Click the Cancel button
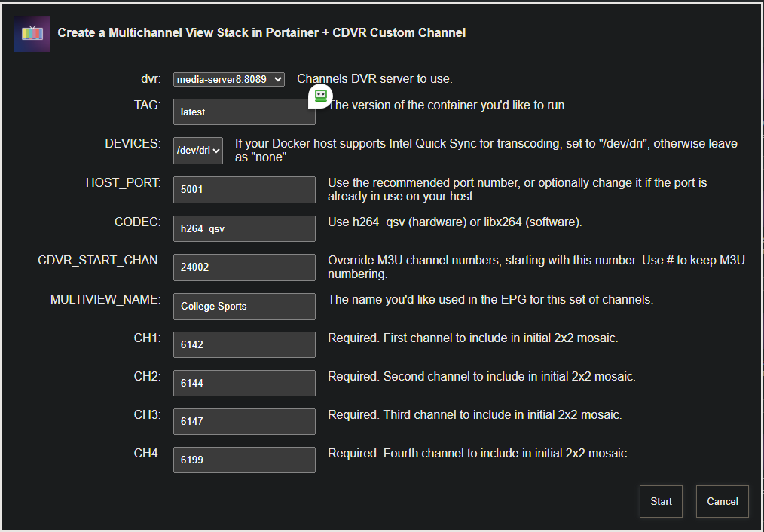The width and height of the screenshot is (764, 532). tap(722, 501)
